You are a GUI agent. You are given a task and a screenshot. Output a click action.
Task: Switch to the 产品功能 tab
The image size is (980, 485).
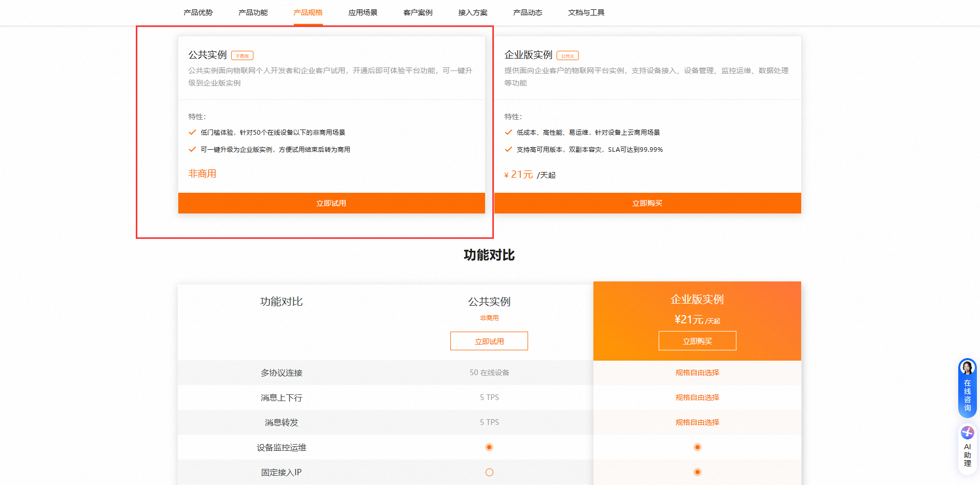click(253, 12)
